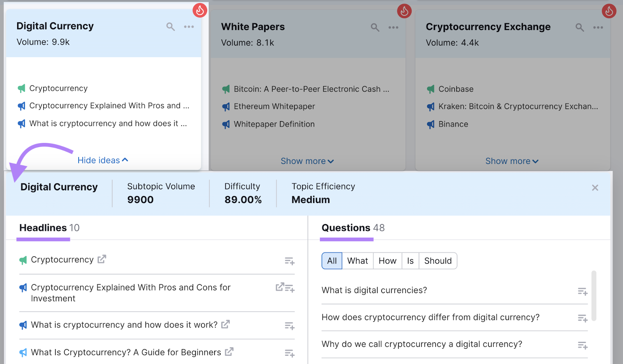
Task: Click the questions list scrollbar
Action: (x=594, y=296)
